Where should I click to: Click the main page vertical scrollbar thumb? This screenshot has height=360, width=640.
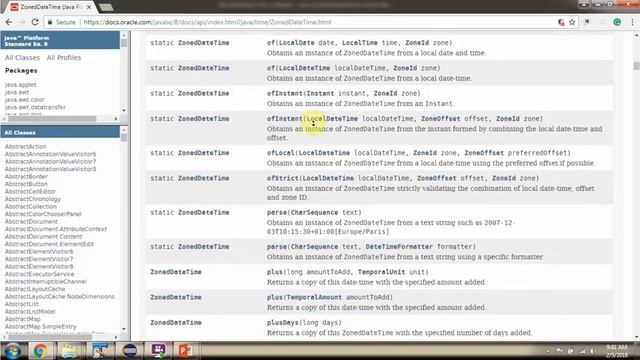pyautogui.click(x=636, y=66)
